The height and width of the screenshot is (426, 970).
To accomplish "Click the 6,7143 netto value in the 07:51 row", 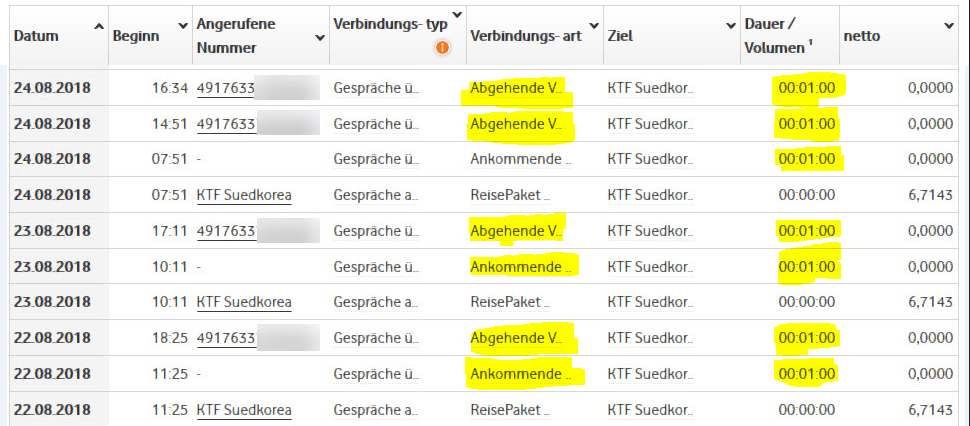I will pyautogui.click(x=930, y=195).
